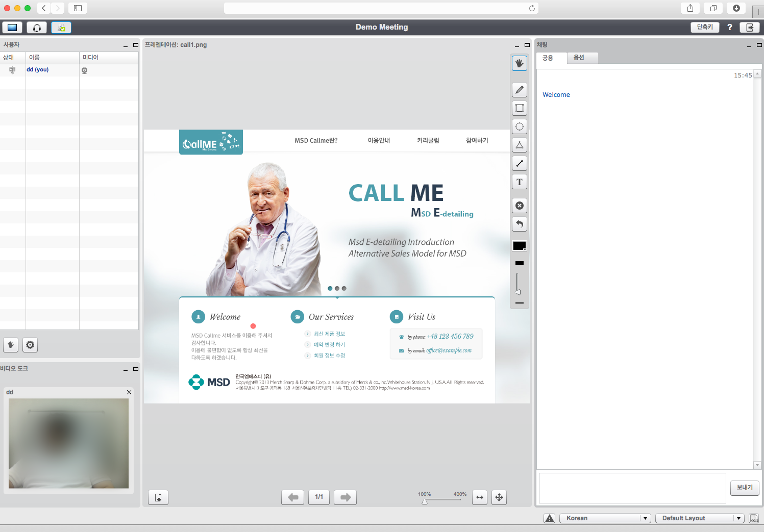The width and height of the screenshot is (764, 532).
Task: Sort by 이름 column header
Action: point(53,58)
